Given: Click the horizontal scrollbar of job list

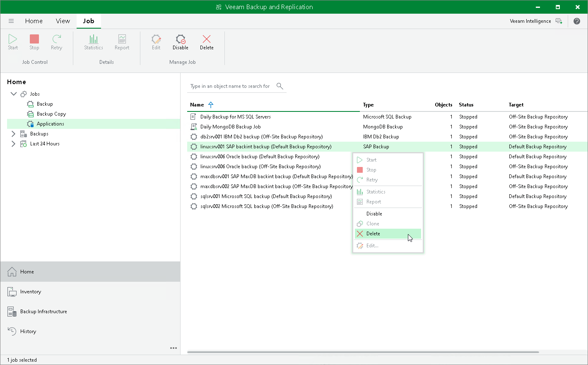Looking at the screenshot, I should [x=363, y=352].
